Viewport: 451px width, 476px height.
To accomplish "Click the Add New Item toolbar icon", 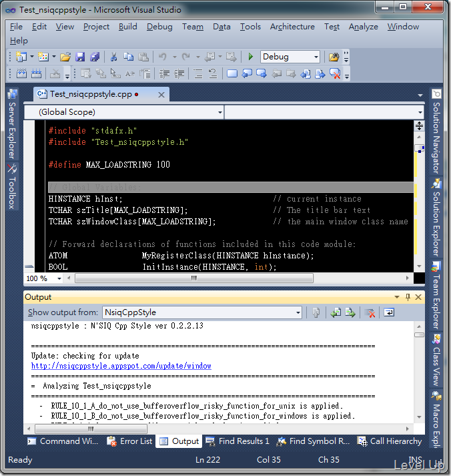I will pyautogui.click(x=43, y=57).
